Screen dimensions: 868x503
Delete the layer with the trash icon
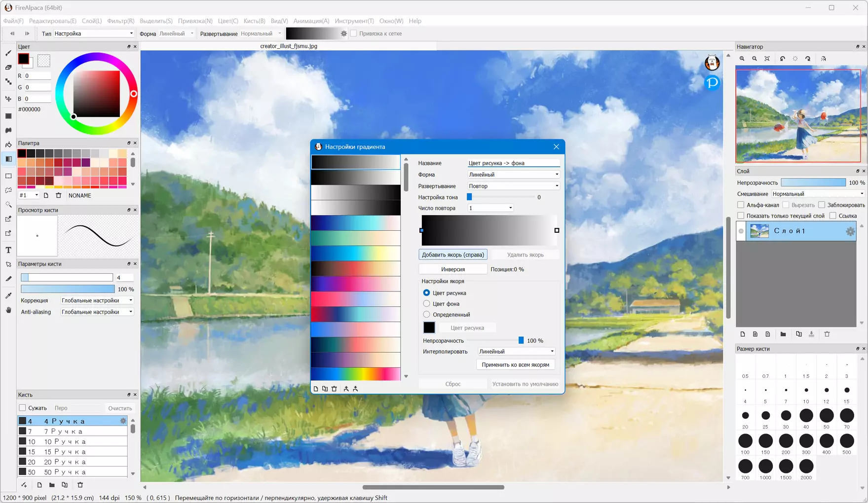827,334
